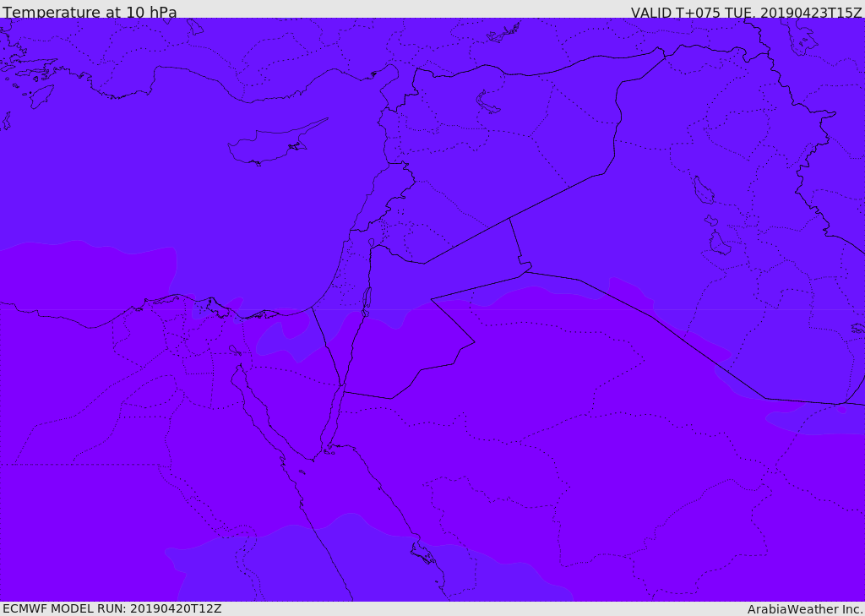
Task: Click the 'VALID T+075 TUE. 20190423T15Z' label
Action: tap(747, 12)
